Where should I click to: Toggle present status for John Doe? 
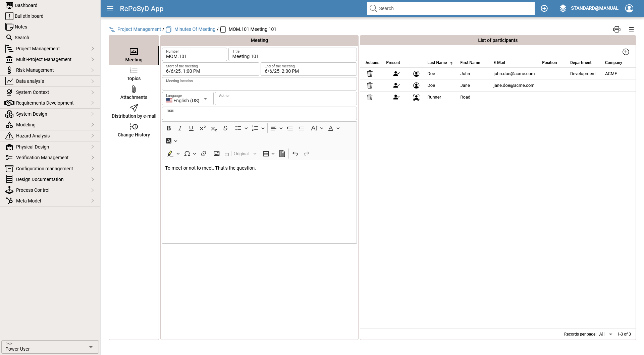coord(396,73)
